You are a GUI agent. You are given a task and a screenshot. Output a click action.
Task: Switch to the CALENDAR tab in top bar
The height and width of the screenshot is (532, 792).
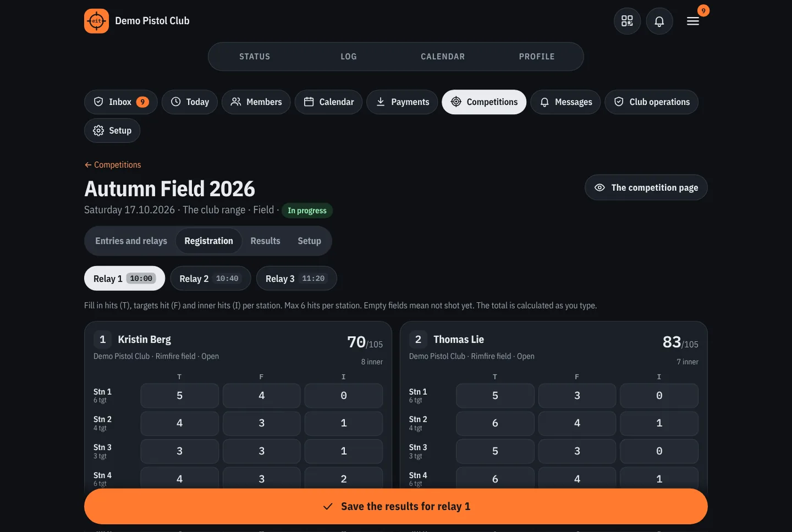[x=443, y=57]
